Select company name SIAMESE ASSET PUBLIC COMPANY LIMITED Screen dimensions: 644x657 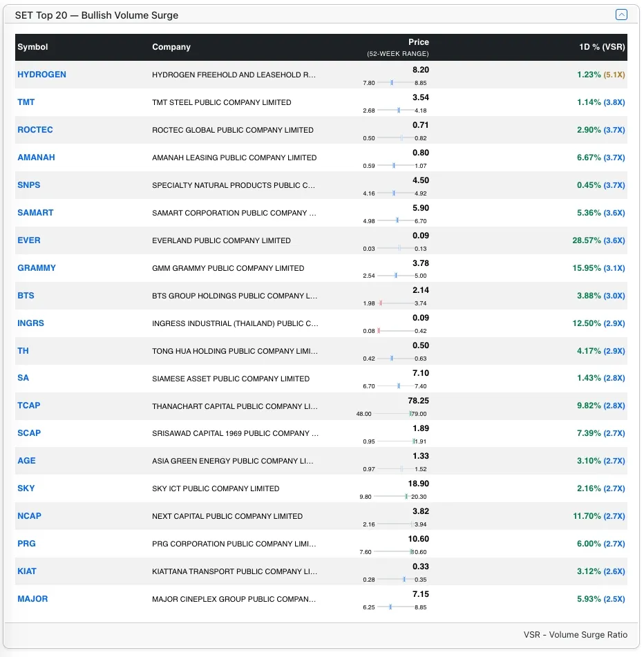(231, 379)
